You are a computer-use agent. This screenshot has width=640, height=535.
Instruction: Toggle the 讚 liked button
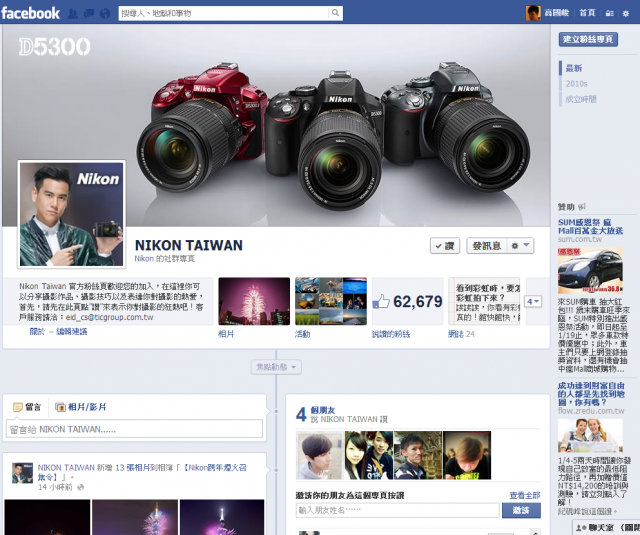445,246
